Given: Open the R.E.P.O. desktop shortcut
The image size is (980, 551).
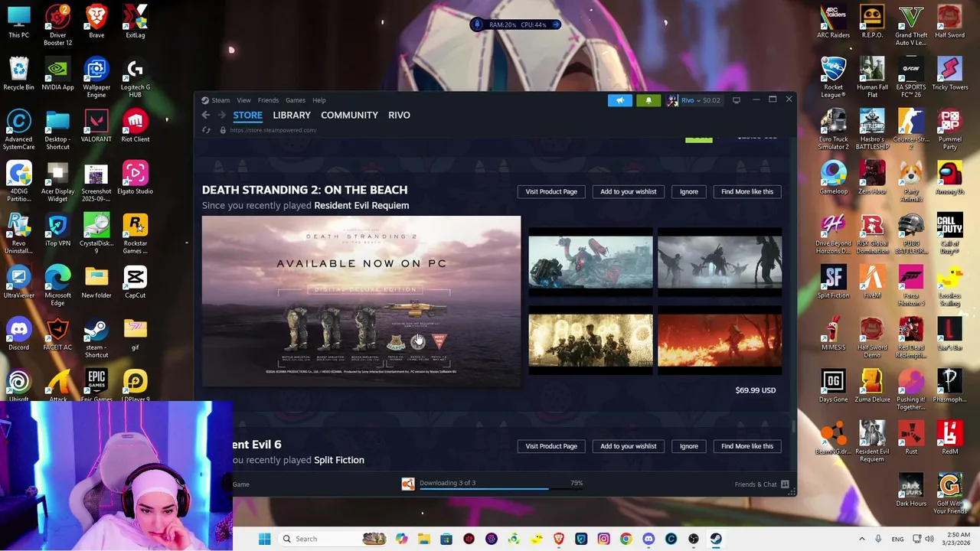Looking at the screenshot, I should click(872, 21).
